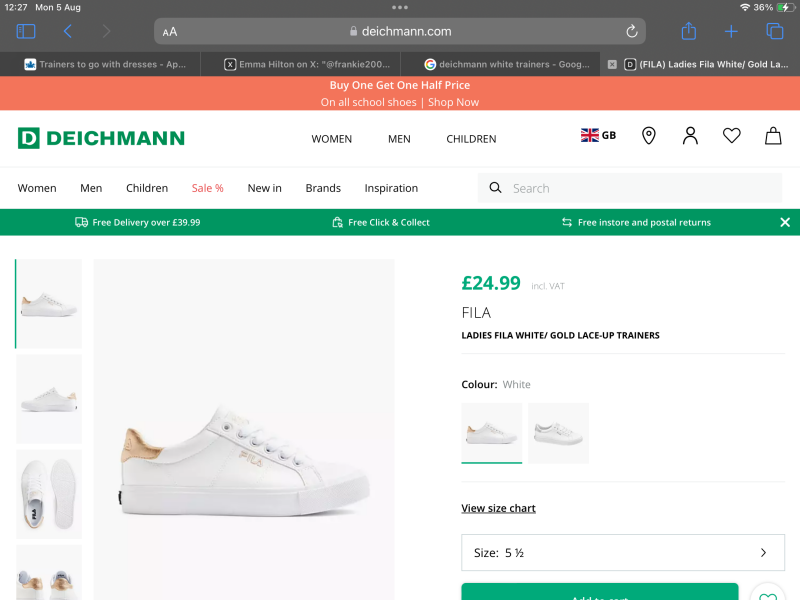Open the Size 5 ½ dropdown
The height and width of the screenshot is (600, 800).
[622, 553]
